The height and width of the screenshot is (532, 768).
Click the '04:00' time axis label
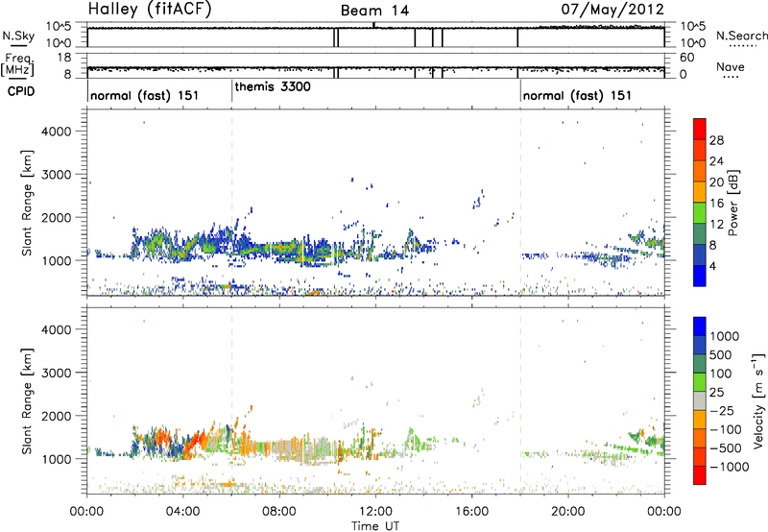pos(182,512)
